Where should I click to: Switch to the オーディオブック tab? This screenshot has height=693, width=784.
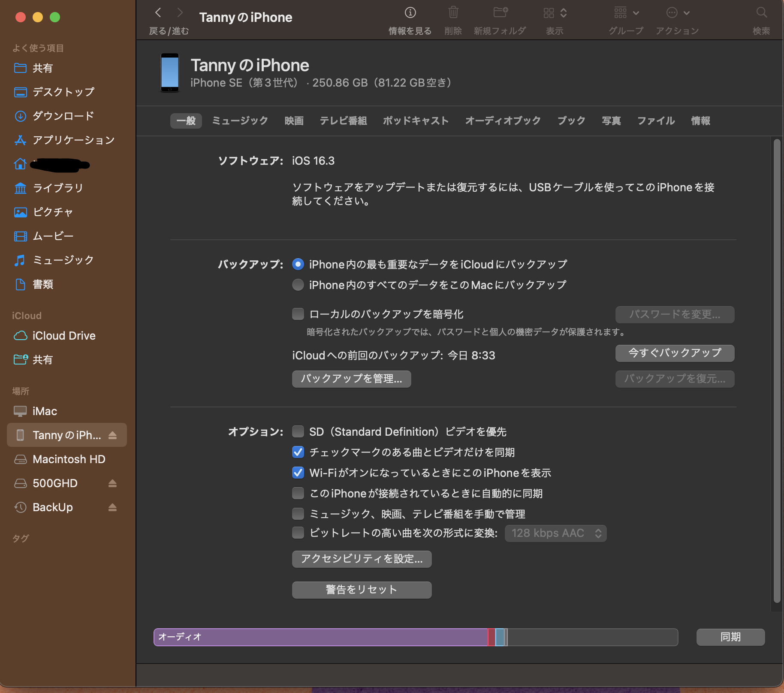click(x=503, y=121)
